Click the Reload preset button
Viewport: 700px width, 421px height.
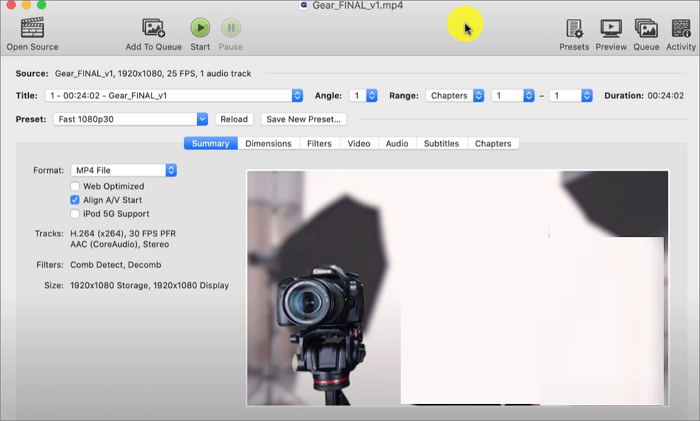(234, 119)
